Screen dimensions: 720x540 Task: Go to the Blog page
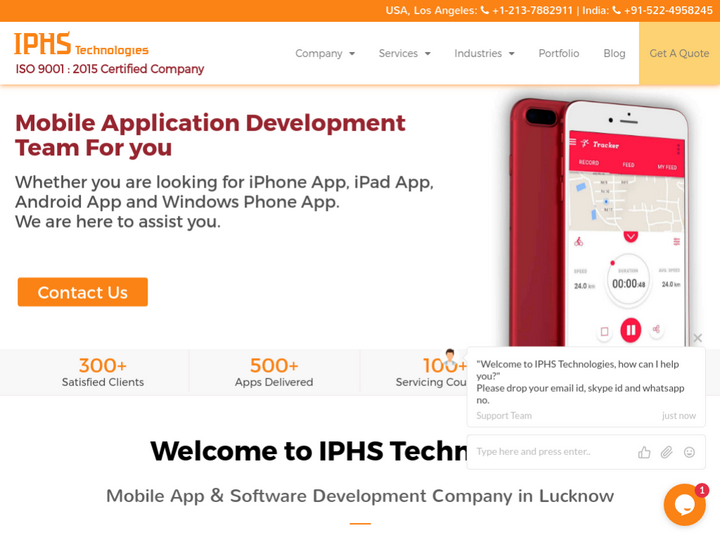(614, 54)
